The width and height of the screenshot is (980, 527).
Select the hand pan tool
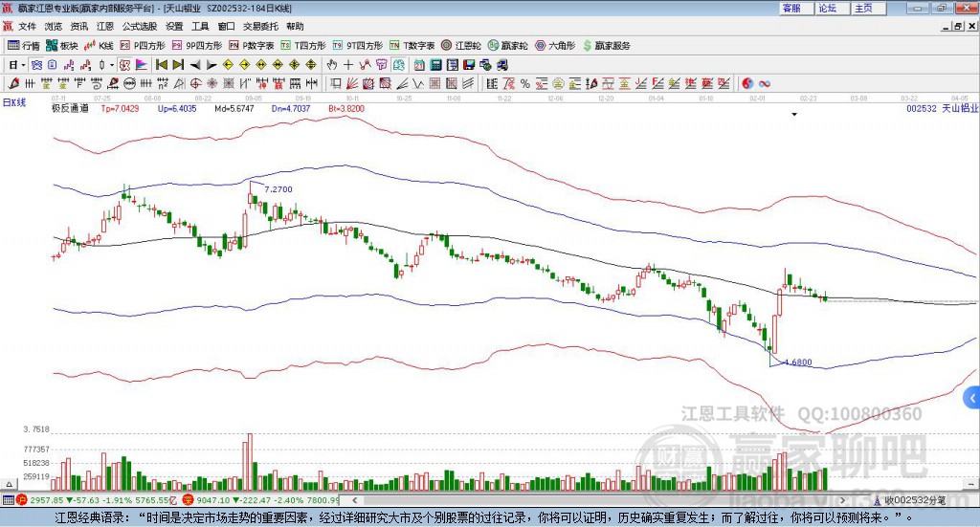pyautogui.click(x=332, y=65)
